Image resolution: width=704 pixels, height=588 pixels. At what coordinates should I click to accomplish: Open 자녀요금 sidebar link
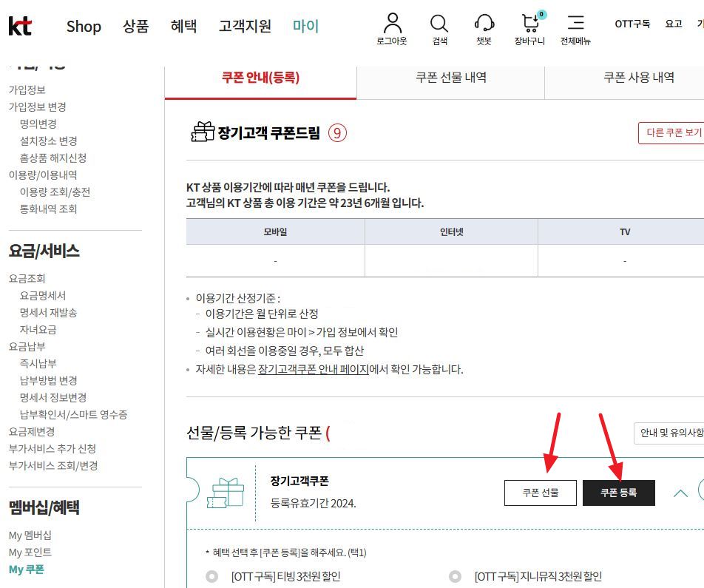tap(38, 330)
